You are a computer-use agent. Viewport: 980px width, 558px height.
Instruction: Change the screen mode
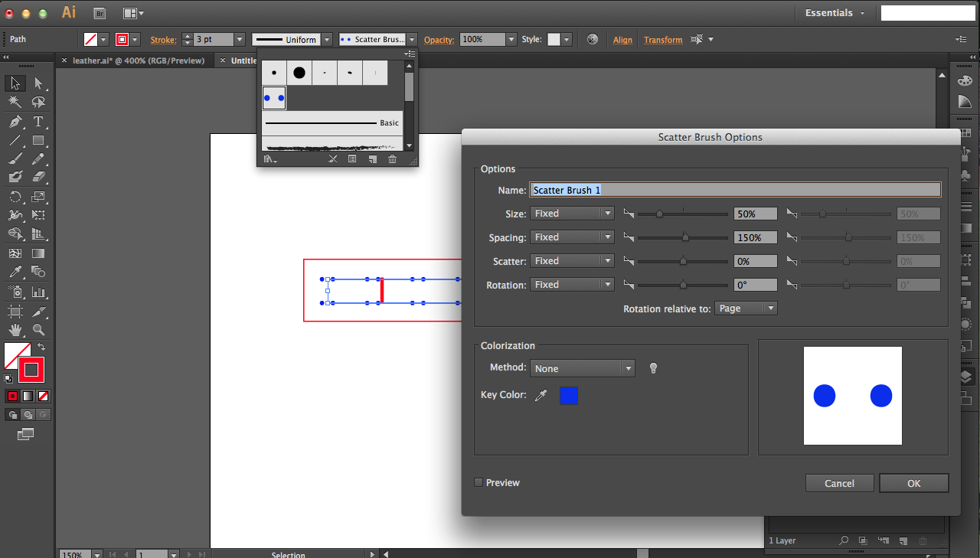[x=26, y=434]
